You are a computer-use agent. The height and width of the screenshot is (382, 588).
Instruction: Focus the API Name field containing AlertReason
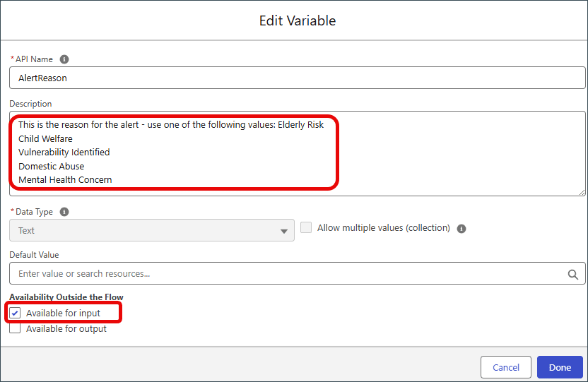298,78
